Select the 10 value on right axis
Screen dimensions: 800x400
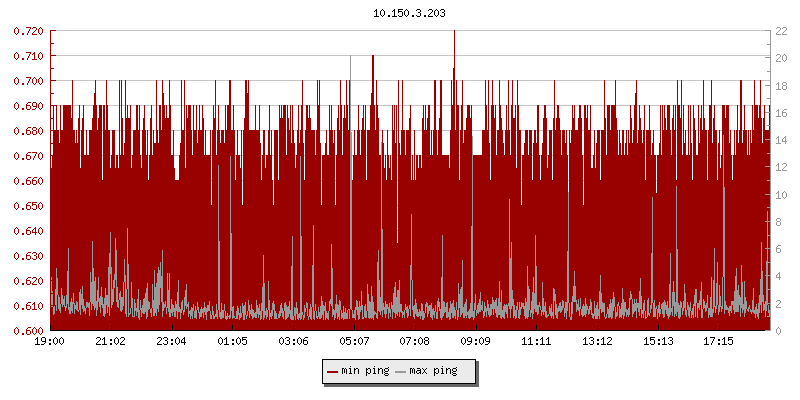coord(783,195)
